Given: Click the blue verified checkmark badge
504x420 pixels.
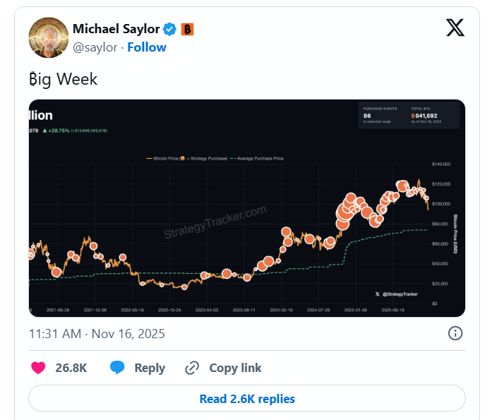Looking at the screenshot, I should [170, 29].
